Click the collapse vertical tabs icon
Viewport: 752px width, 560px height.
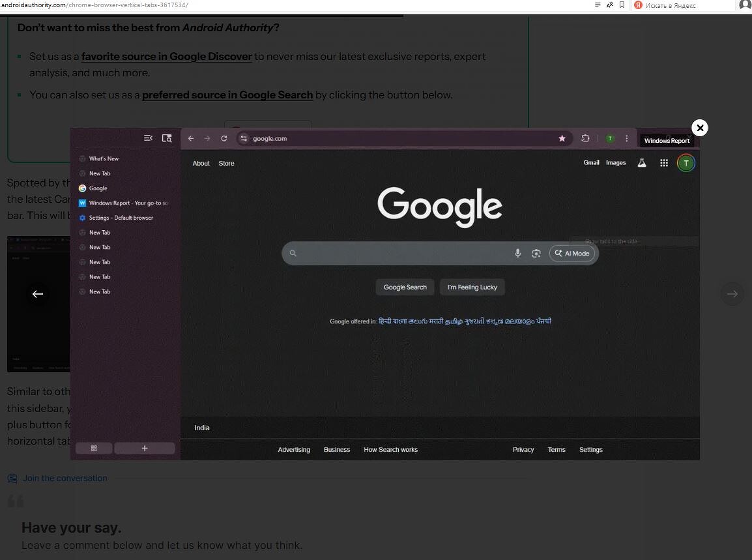tap(148, 138)
